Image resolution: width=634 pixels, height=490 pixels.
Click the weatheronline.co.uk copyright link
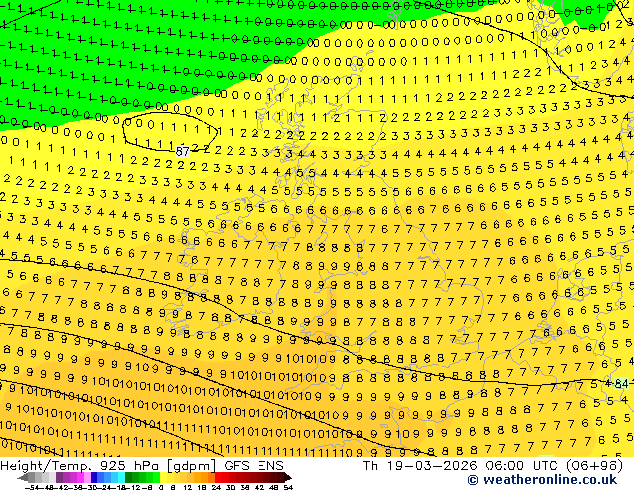point(542,480)
